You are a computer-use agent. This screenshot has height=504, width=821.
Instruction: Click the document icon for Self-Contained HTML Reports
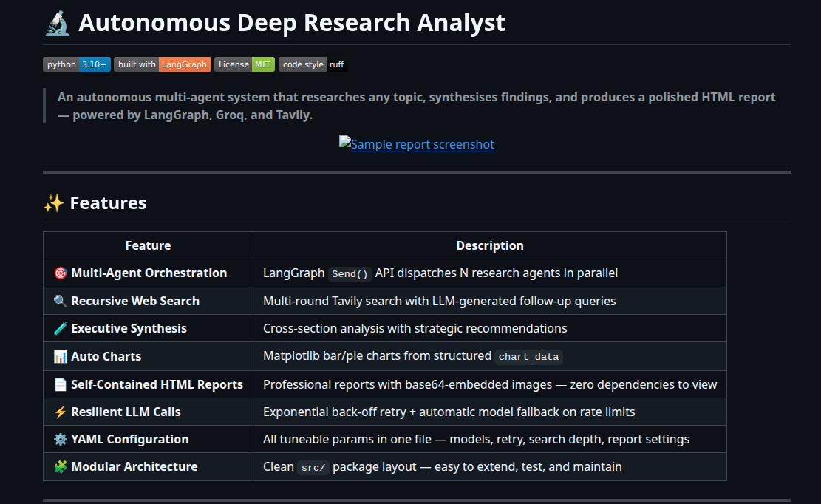(61, 384)
